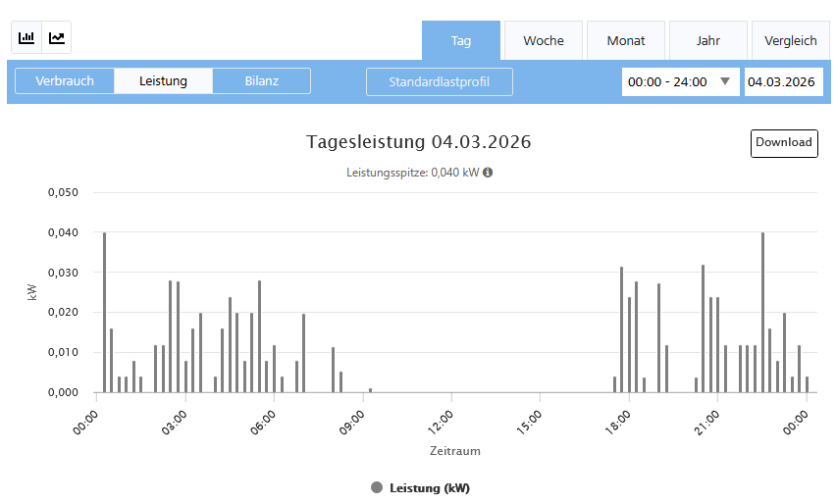Select the Leistung view toggle

pyautogui.click(x=163, y=81)
